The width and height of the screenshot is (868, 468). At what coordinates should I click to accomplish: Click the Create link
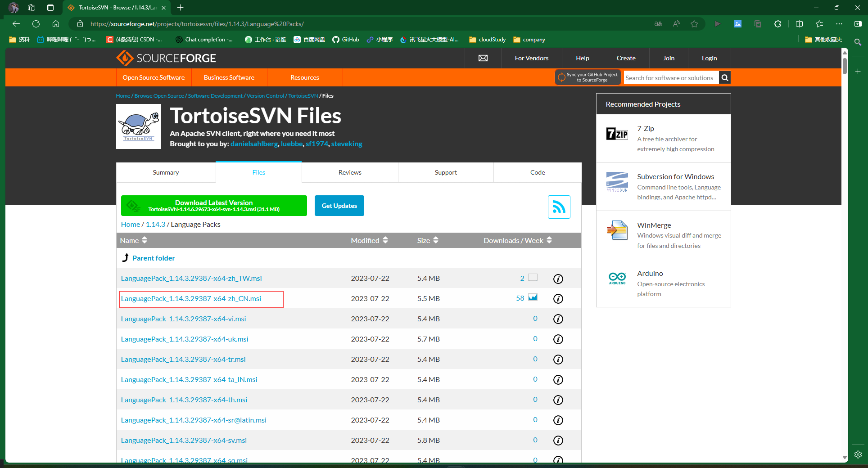[x=626, y=58]
